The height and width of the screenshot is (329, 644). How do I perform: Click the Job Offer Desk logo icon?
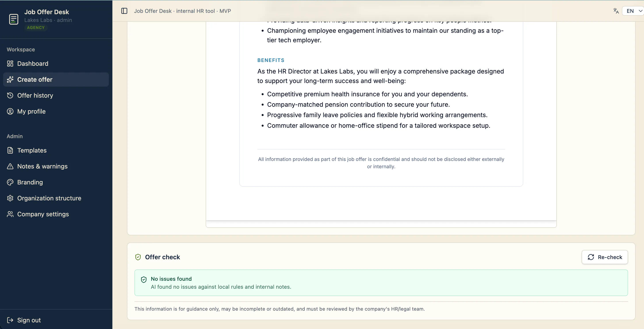click(x=13, y=19)
